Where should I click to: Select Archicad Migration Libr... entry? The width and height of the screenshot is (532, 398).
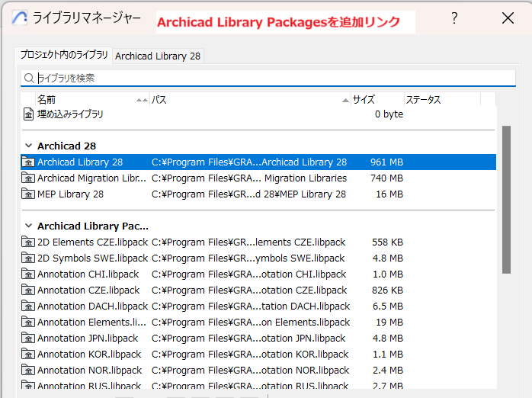[258, 178]
